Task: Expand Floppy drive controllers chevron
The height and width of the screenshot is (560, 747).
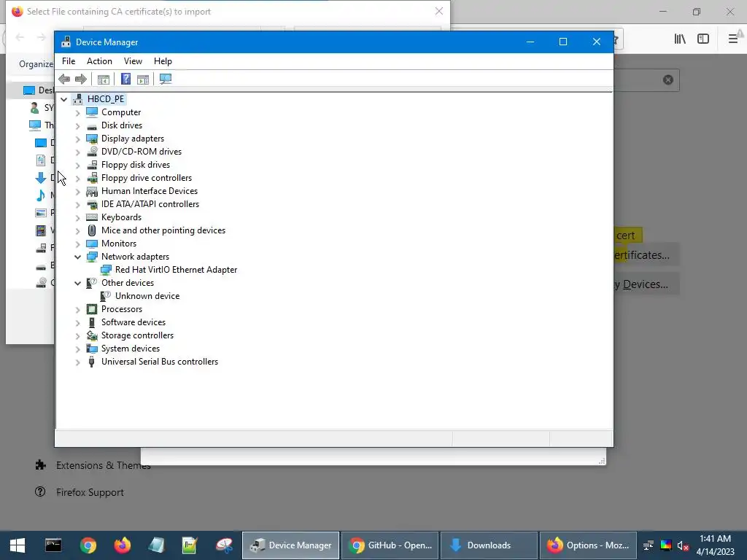Action: (x=77, y=179)
